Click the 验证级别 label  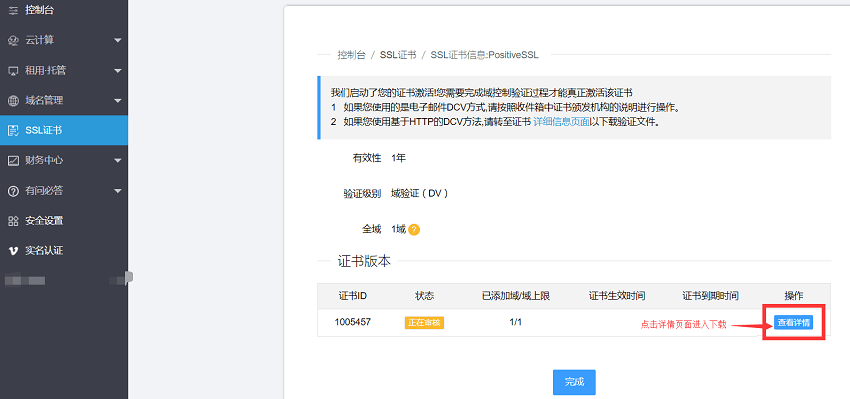click(x=363, y=194)
